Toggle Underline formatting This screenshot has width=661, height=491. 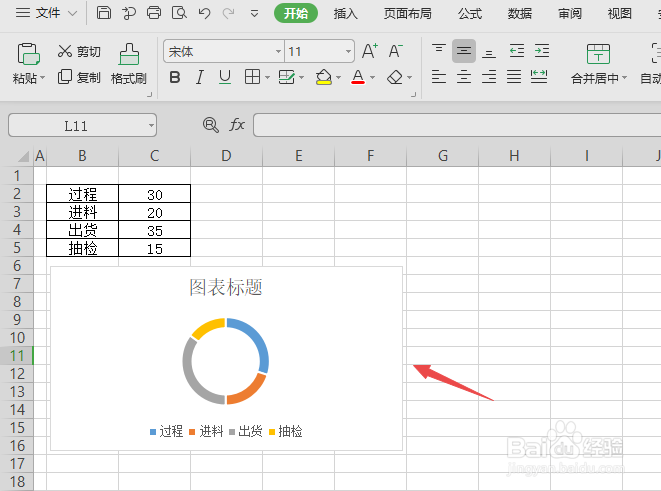tap(225, 77)
